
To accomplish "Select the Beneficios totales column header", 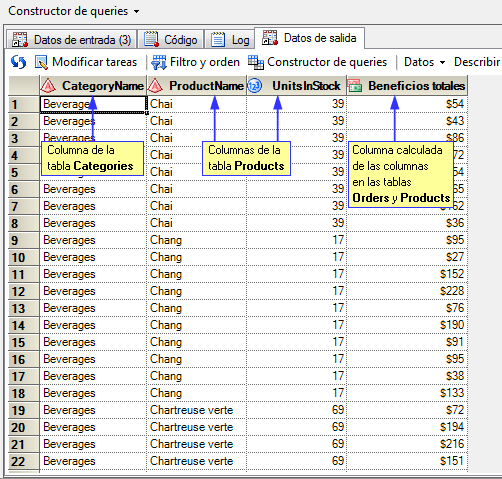I will click(407, 86).
